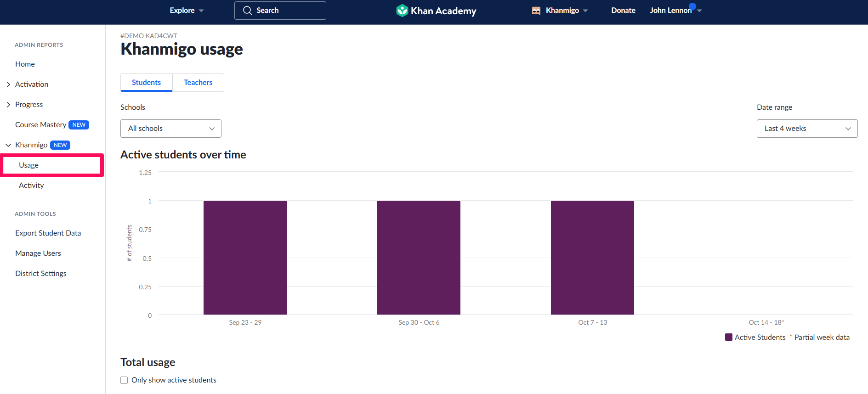The height and width of the screenshot is (394, 868).
Task: Click the #DEMO KAD4CWT district label
Action: 149,36
